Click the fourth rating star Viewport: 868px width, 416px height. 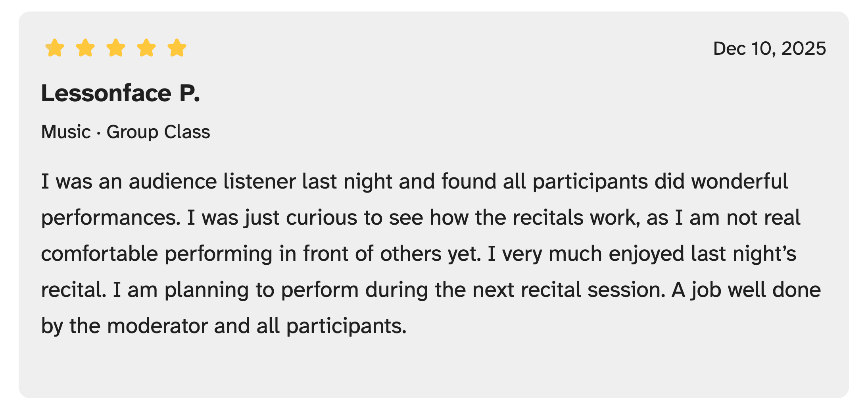click(x=146, y=48)
